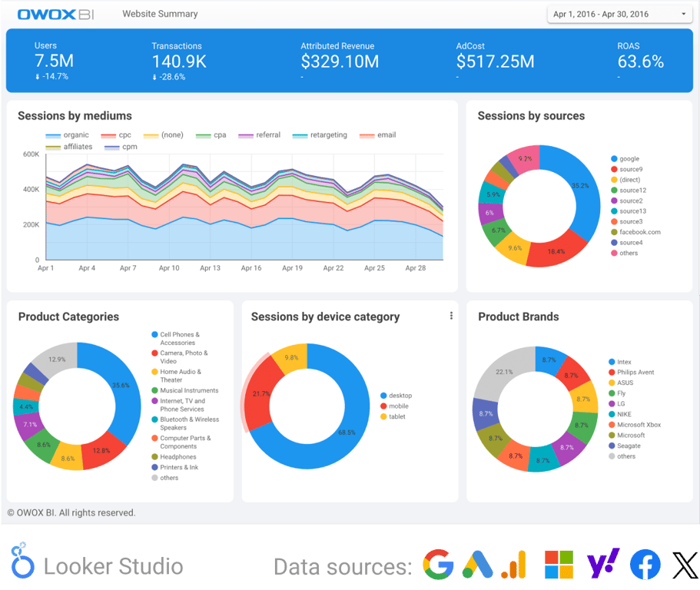The height and width of the screenshot is (590, 700).
Task: Open the device category chart three-dot menu
Action: click(x=451, y=316)
